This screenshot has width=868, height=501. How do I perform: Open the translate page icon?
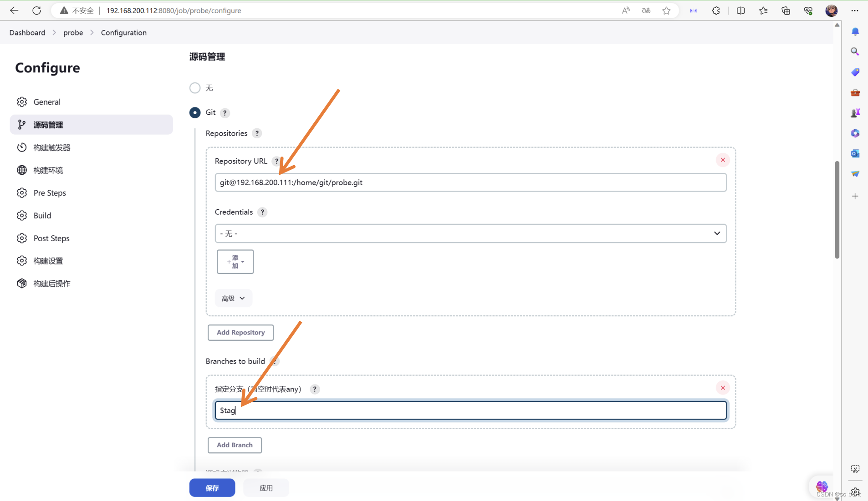pos(646,10)
